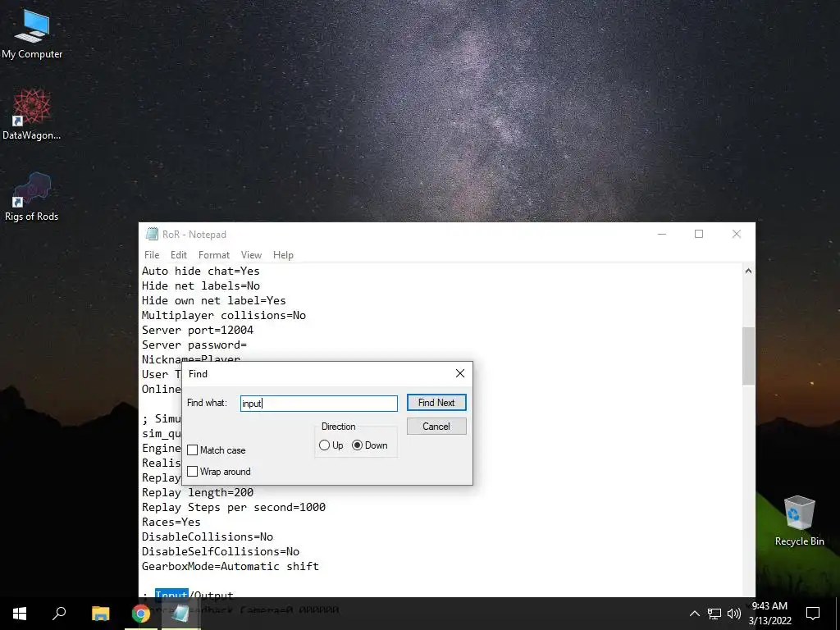Open the Edit menu in Notepad
The width and height of the screenshot is (840, 630).
tap(178, 255)
